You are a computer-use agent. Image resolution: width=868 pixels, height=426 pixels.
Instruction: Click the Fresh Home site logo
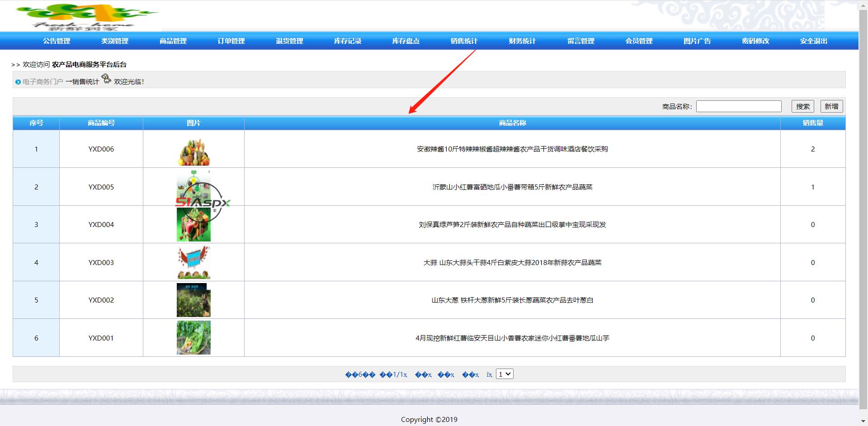[86, 17]
